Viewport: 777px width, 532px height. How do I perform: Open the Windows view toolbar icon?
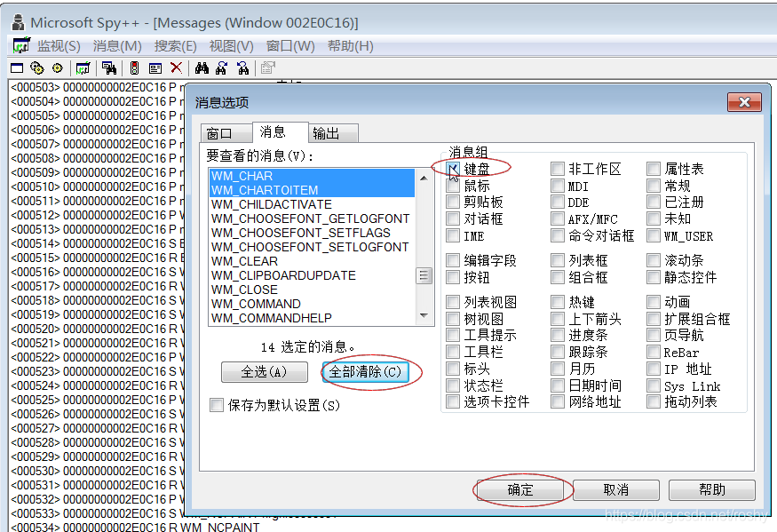(x=17, y=67)
